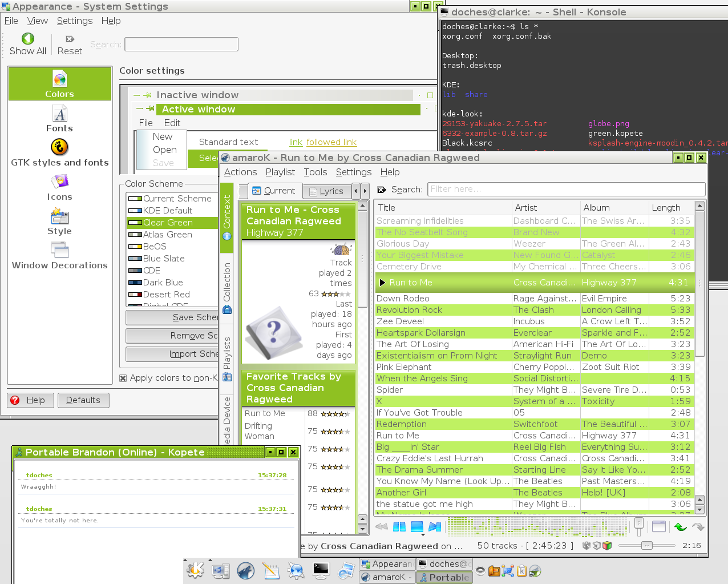728x584 pixels.
Task: Open the Colors settings section
Action: pyautogui.click(x=60, y=84)
